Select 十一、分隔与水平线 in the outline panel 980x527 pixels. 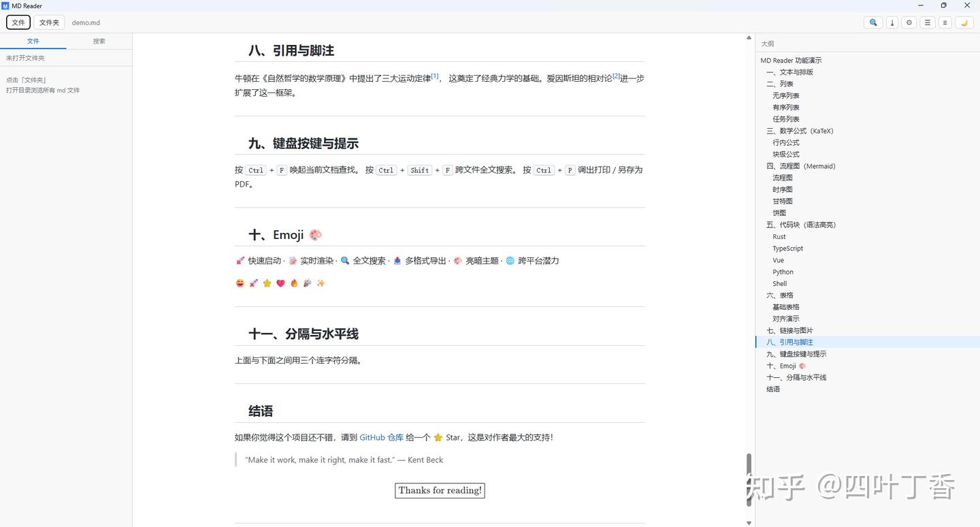[796, 377]
